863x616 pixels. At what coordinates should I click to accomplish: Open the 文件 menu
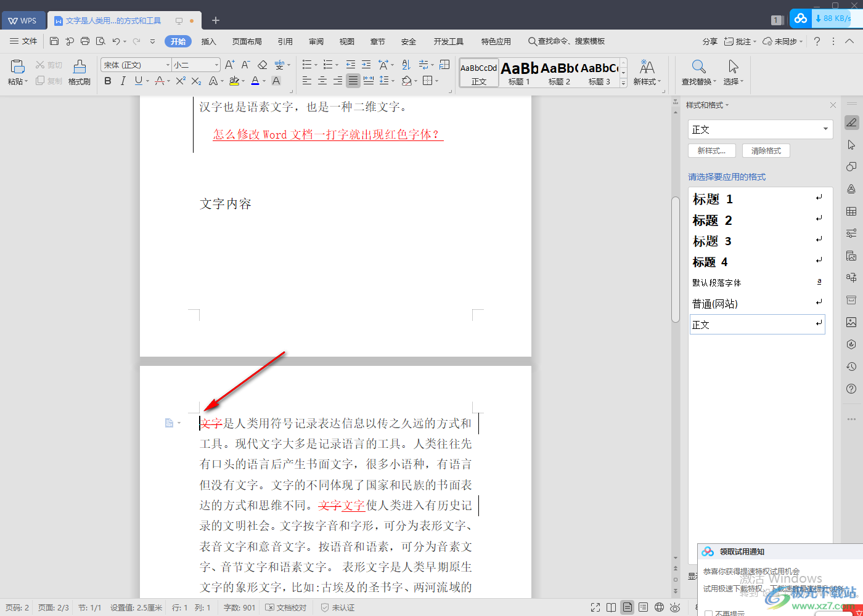pyautogui.click(x=23, y=41)
